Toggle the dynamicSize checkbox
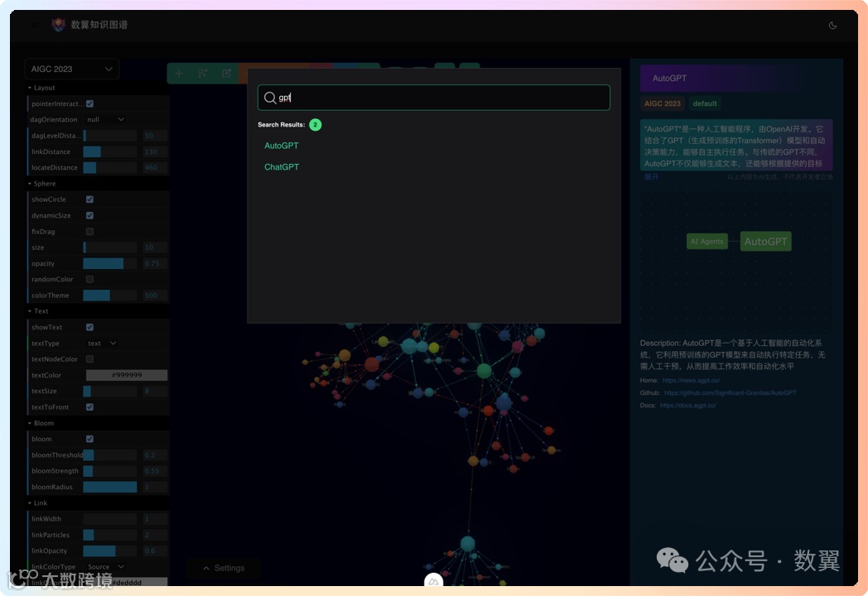This screenshot has height=596, width=868. (89, 215)
